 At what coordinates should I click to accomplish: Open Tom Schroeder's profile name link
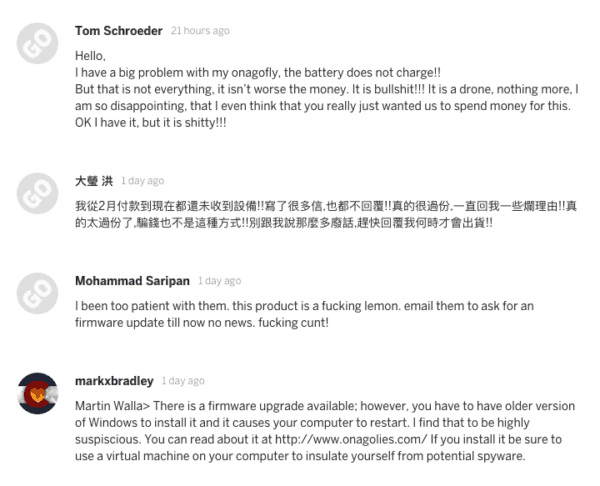118,30
